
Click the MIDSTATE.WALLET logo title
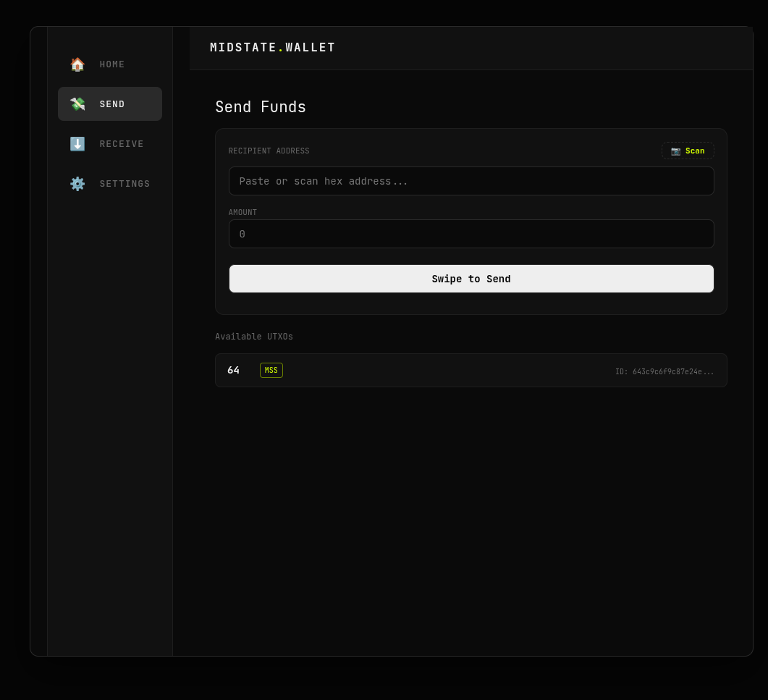pyautogui.click(x=272, y=48)
